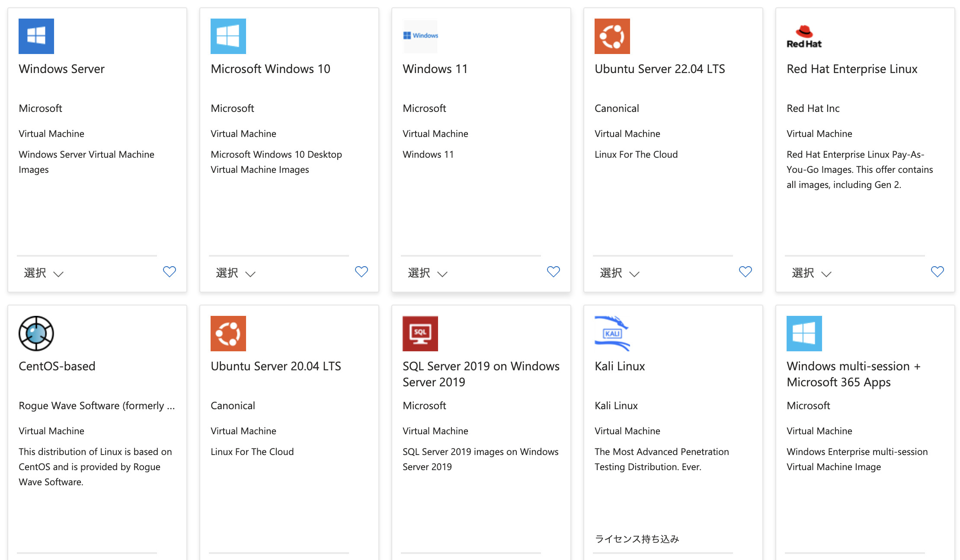Viewport: 960px width, 560px height.
Task: Open the Windows 11 title link
Action: click(435, 69)
